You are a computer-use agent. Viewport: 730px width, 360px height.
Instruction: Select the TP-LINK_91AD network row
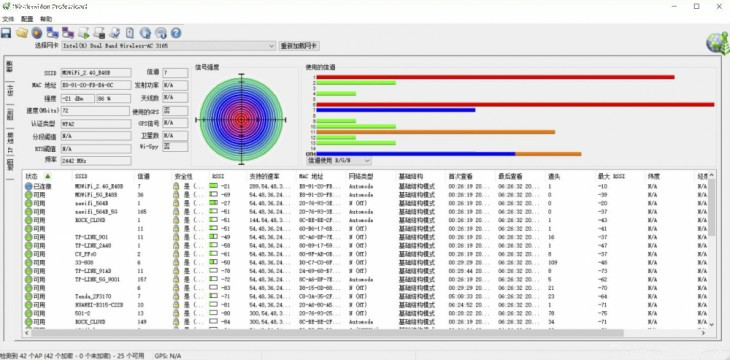(x=365, y=271)
